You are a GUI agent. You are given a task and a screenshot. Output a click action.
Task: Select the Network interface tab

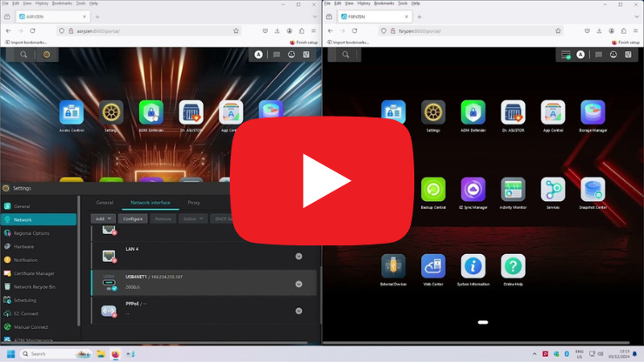[151, 203]
